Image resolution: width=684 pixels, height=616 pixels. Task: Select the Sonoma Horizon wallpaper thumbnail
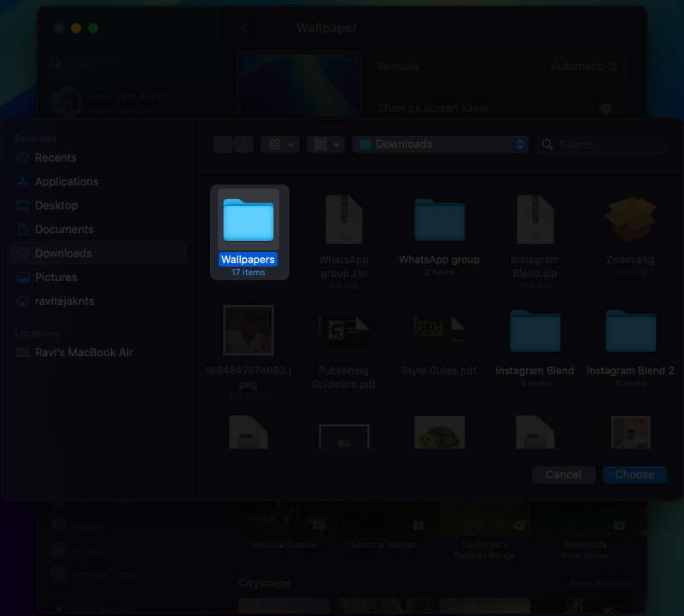tap(385, 519)
